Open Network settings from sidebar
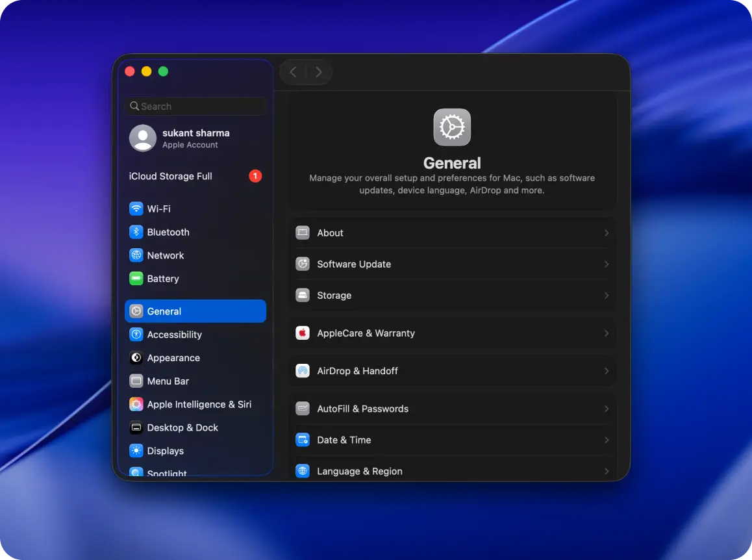Viewport: 752px width, 560px height. tap(195, 255)
